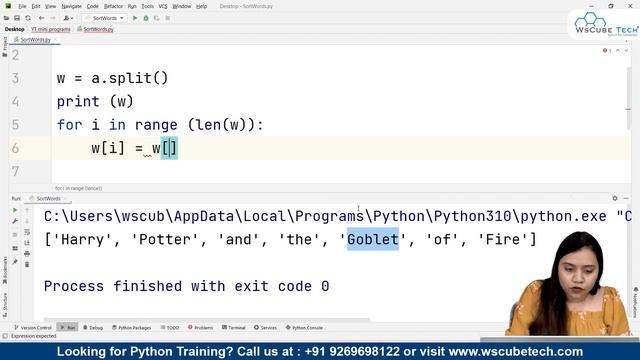The width and height of the screenshot is (640, 360).
Task: Open the Structure side tool window
Action: [4, 304]
